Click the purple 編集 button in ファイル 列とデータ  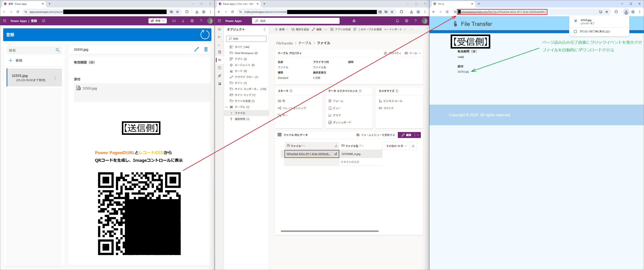coord(406,135)
